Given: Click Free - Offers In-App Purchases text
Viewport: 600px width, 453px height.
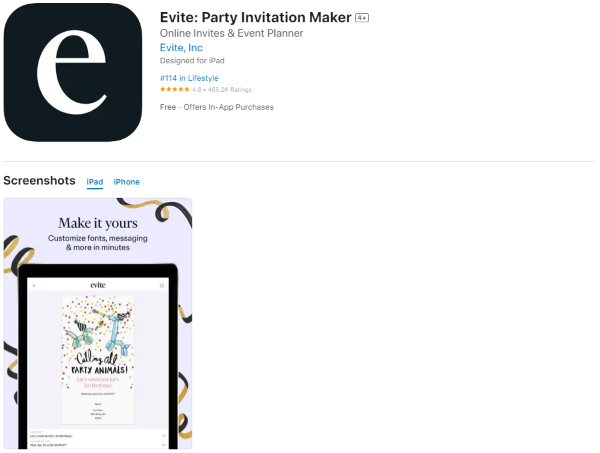Looking at the screenshot, I should click(x=217, y=107).
